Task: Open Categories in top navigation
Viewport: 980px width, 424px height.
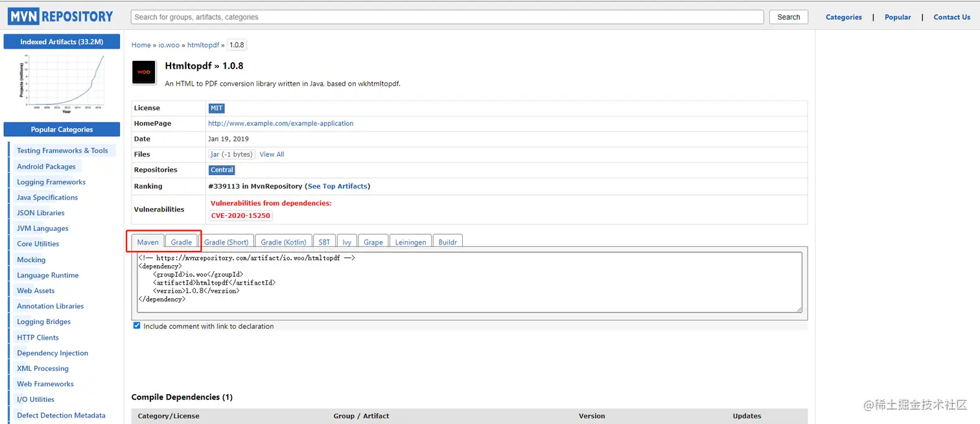Action: [844, 17]
